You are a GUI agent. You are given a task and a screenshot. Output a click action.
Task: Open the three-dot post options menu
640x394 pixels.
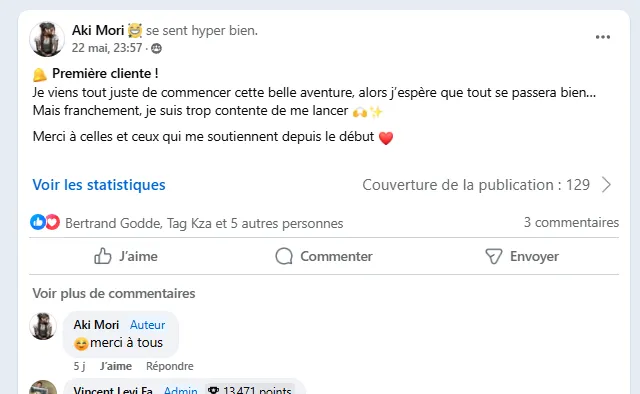pyautogui.click(x=602, y=37)
